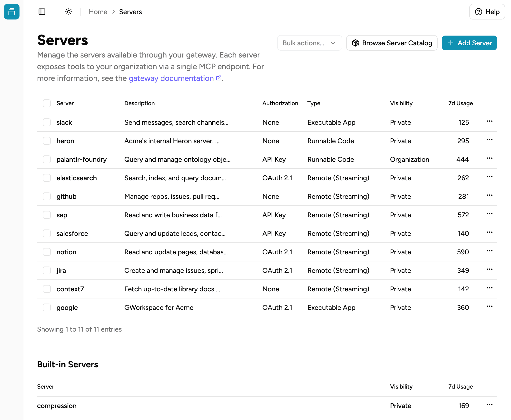Select Servers in the breadcrumb trail
Image resolution: width=511 pixels, height=420 pixels.
tap(130, 12)
